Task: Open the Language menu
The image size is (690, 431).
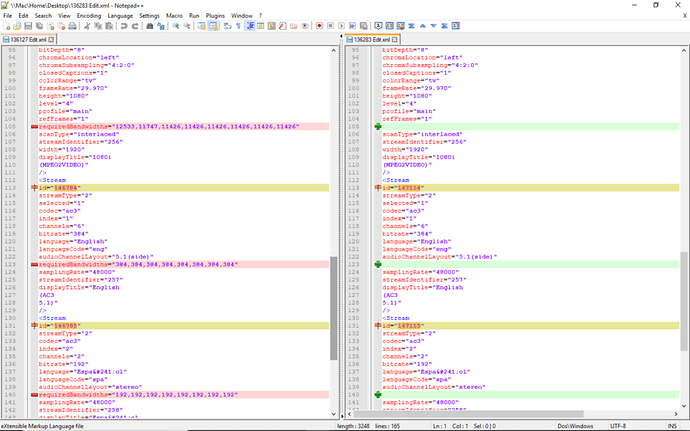Action: point(121,16)
